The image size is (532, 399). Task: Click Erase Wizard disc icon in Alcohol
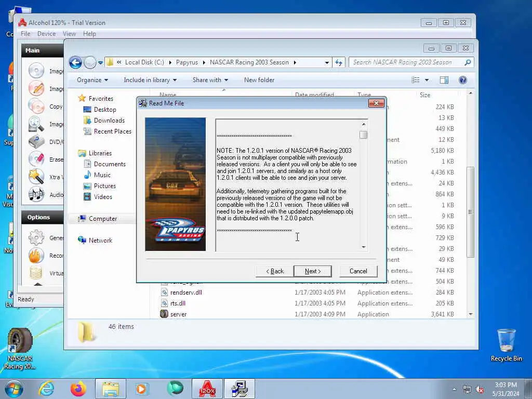tap(36, 159)
